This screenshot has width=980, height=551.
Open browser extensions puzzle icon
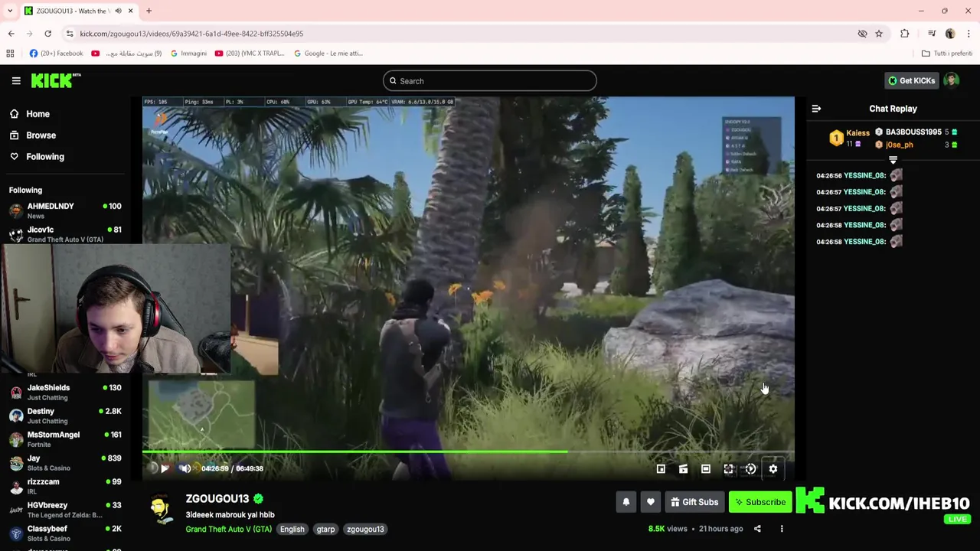(905, 34)
